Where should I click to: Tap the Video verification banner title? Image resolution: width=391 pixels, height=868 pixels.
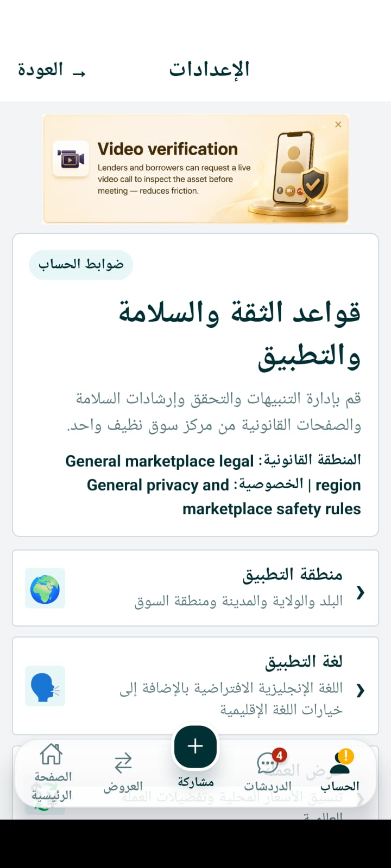tap(168, 149)
